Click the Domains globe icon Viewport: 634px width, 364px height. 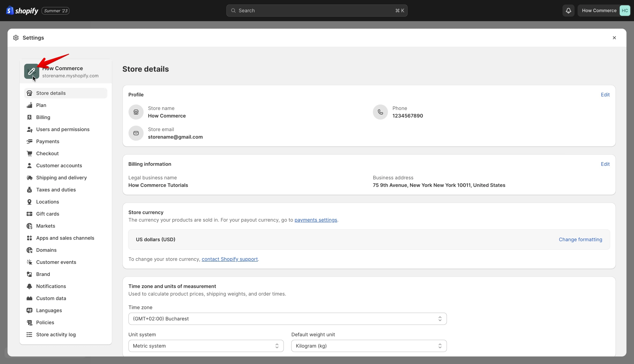tap(29, 250)
